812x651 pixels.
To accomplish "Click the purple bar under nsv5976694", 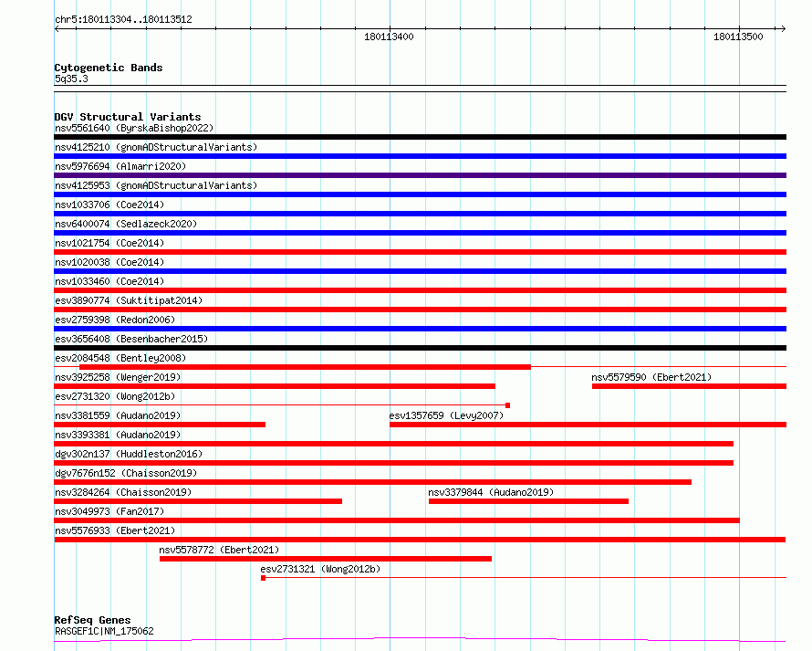I will (x=420, y=175).
